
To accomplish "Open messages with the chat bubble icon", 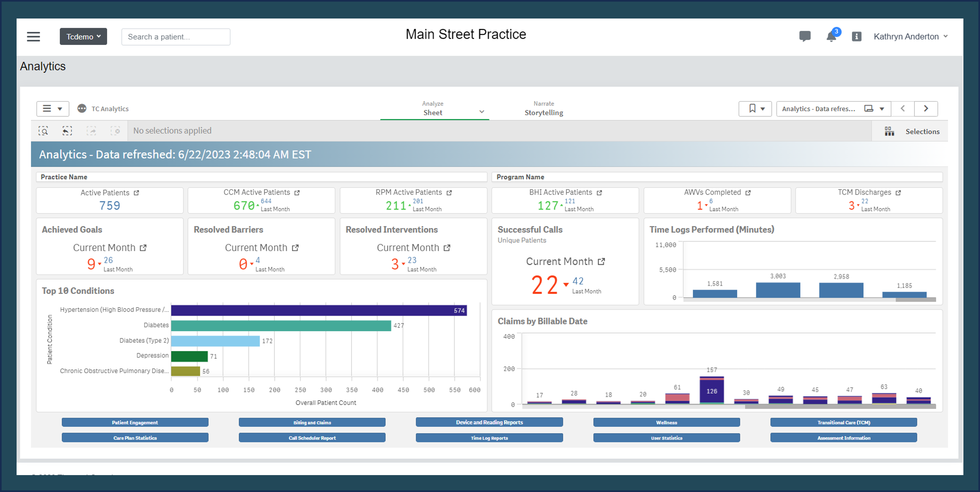I will tap(805, 36).
